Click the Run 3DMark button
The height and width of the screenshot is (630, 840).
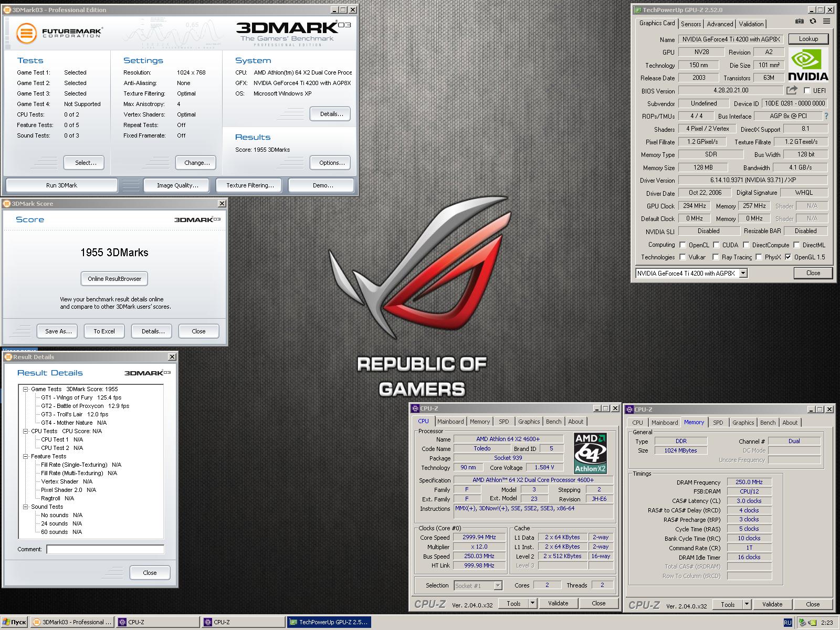point(61,185)
